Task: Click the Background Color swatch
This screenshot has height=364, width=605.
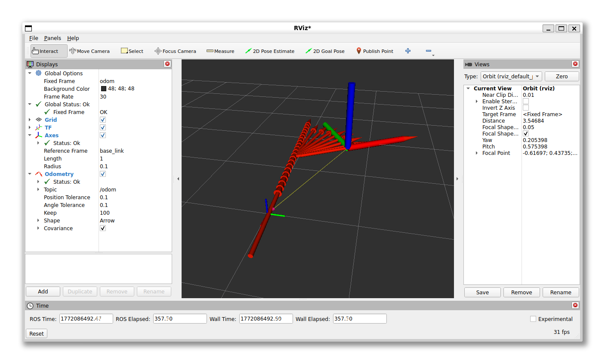Action: 104,89
